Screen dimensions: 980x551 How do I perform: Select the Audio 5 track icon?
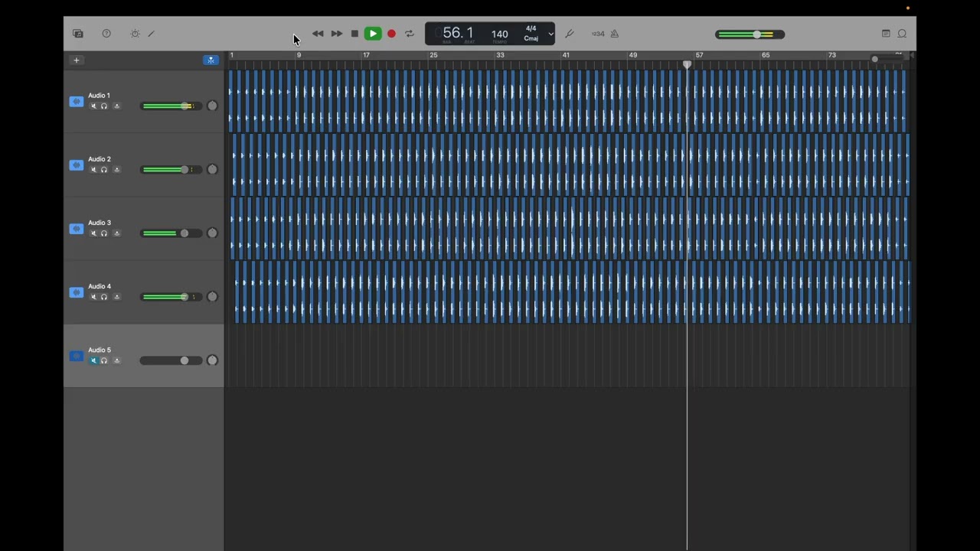76,355
